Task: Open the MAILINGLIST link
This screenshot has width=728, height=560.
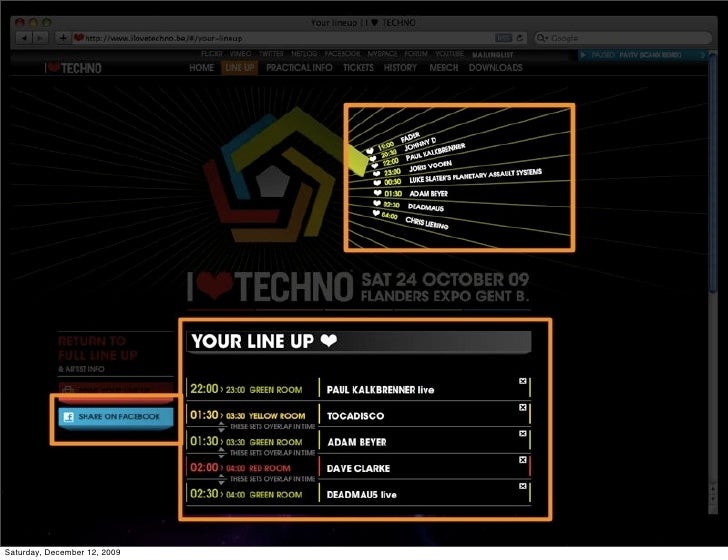Action: (493, 55)
